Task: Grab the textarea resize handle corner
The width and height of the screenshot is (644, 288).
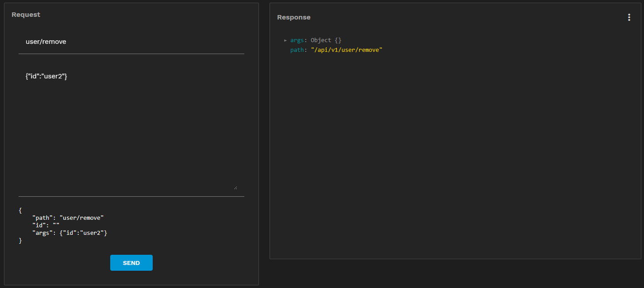Action: click(x=235, y=187)
